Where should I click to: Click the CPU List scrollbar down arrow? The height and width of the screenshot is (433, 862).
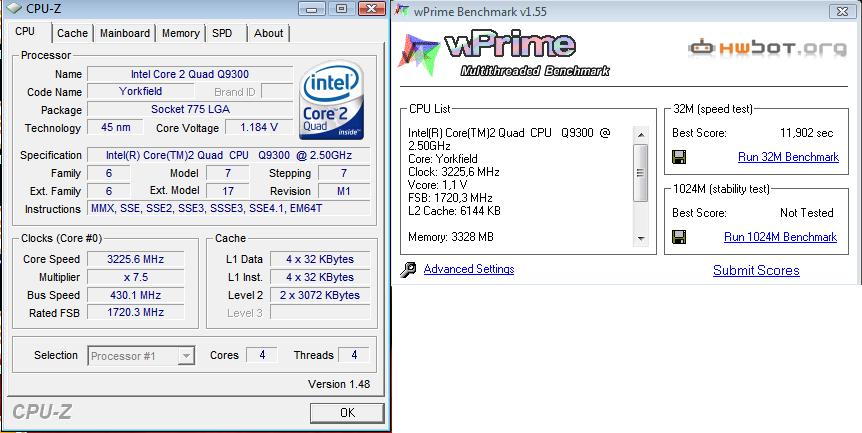coord(640,238)
